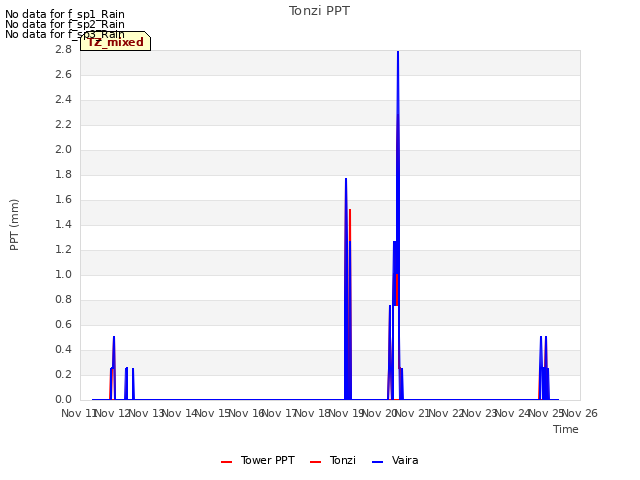Click the tallest blue Vaira spike peak
Screen dimensions: 640x480
coord(398,52)
